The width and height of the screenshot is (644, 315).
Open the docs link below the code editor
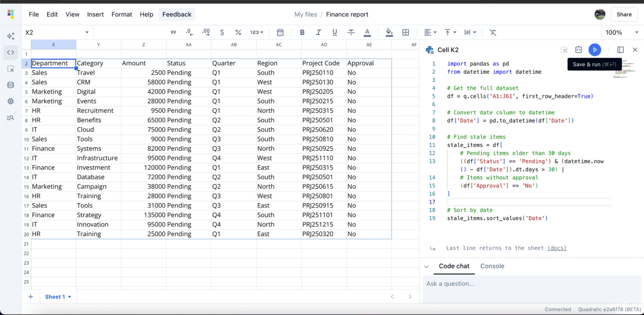pyautogui.click(x=557, y=248)
